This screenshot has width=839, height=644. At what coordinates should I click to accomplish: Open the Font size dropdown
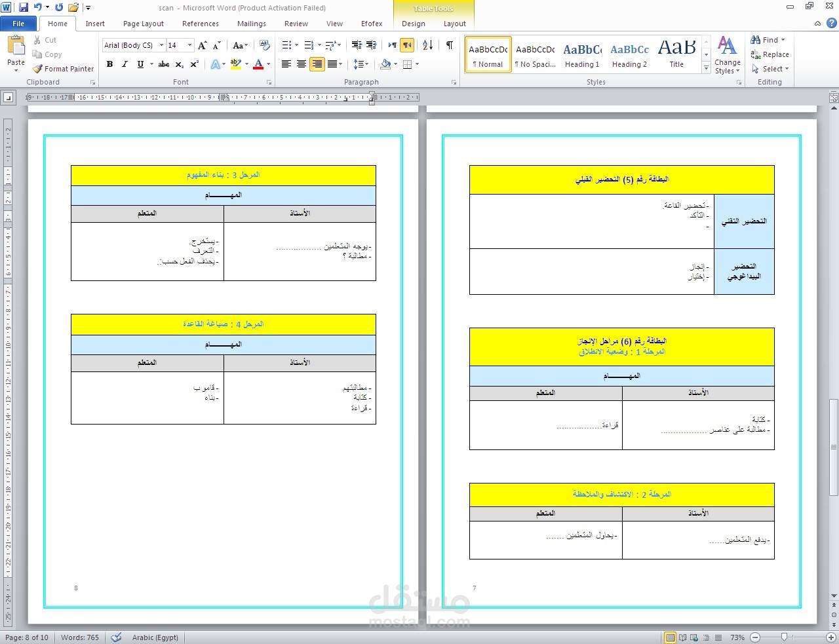click(189, 45)
